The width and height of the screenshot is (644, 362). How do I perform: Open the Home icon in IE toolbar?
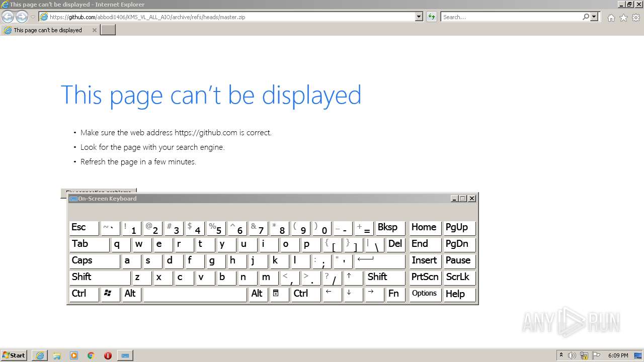[611, 18]
